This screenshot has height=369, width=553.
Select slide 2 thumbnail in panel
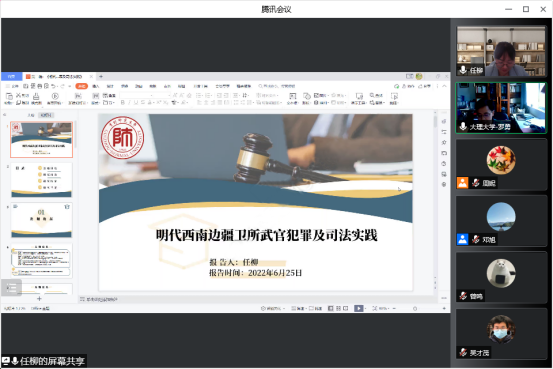pyautogui.click(x=41, y=180)
